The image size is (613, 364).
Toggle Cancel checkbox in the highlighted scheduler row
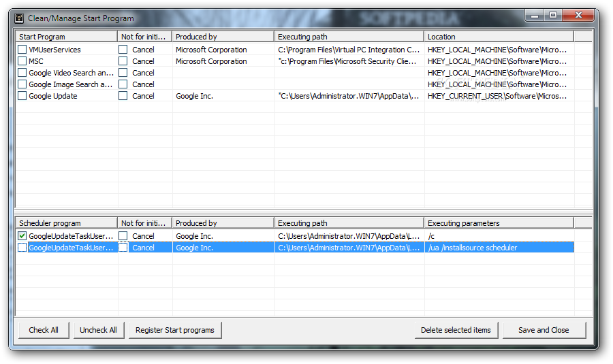[123, 248]
